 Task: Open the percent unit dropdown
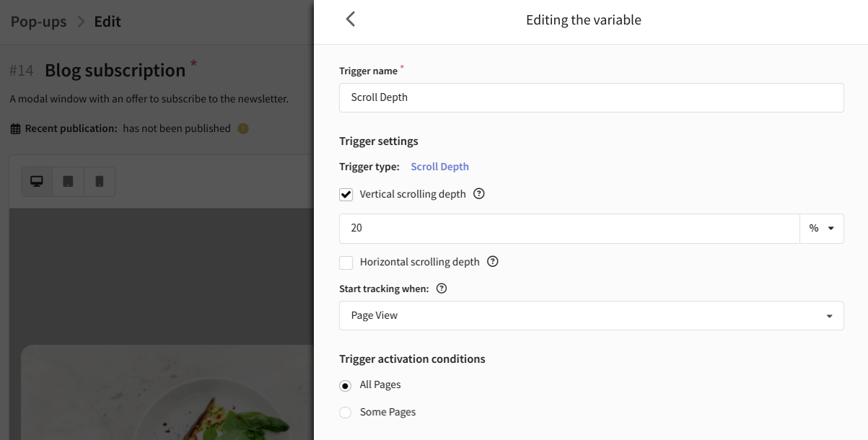coord(822,228)
